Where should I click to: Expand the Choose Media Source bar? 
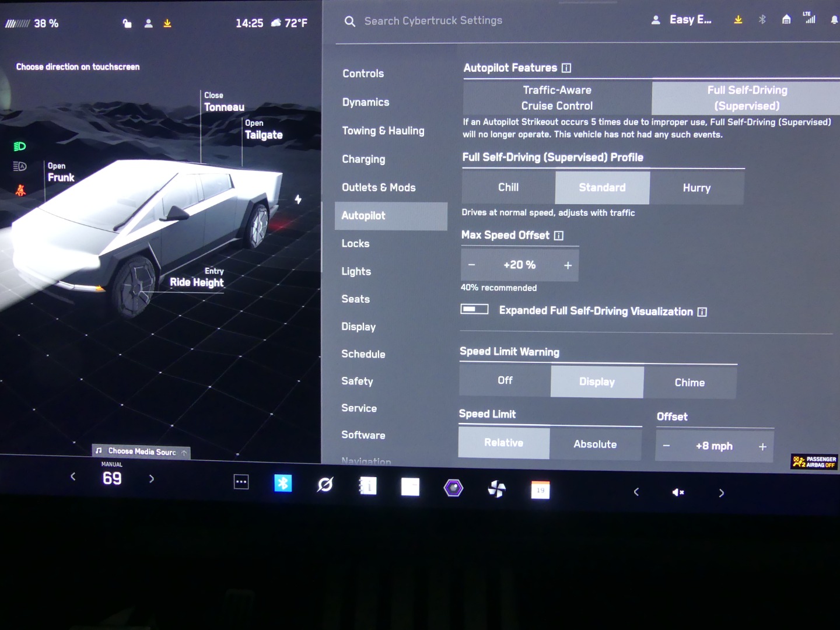point(141,452)
